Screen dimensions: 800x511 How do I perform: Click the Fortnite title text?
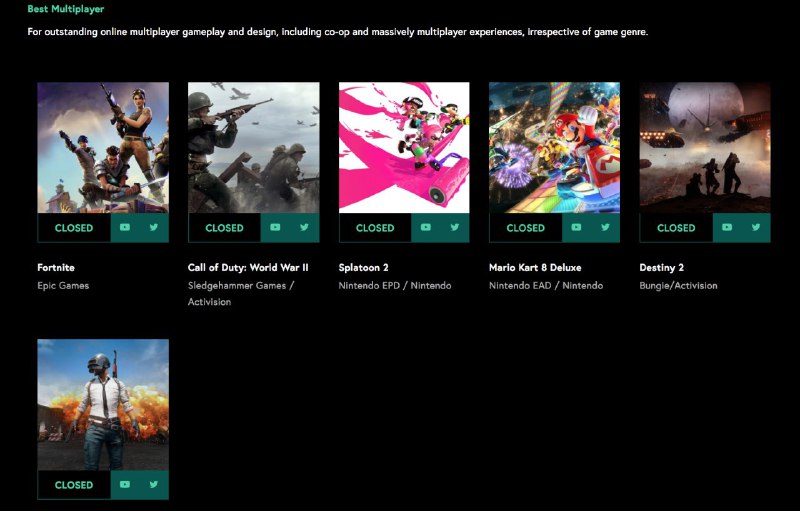pos(56,267)
